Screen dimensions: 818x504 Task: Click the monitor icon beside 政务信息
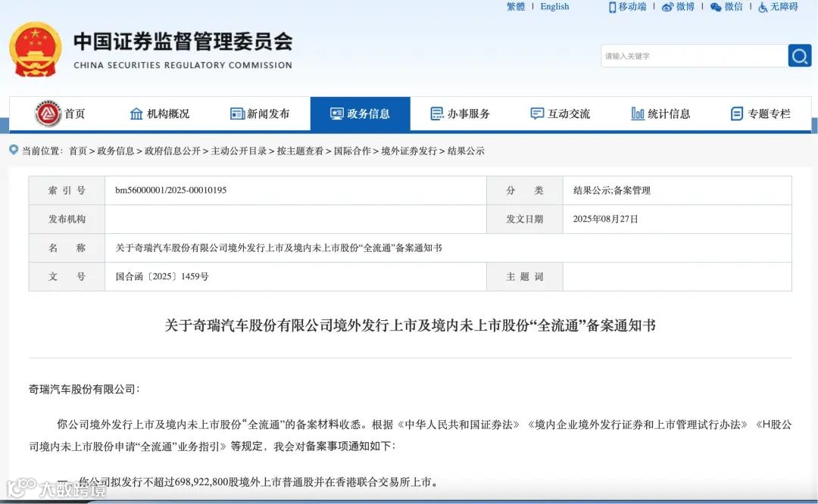pyautogui.click(x=337, y=114)
